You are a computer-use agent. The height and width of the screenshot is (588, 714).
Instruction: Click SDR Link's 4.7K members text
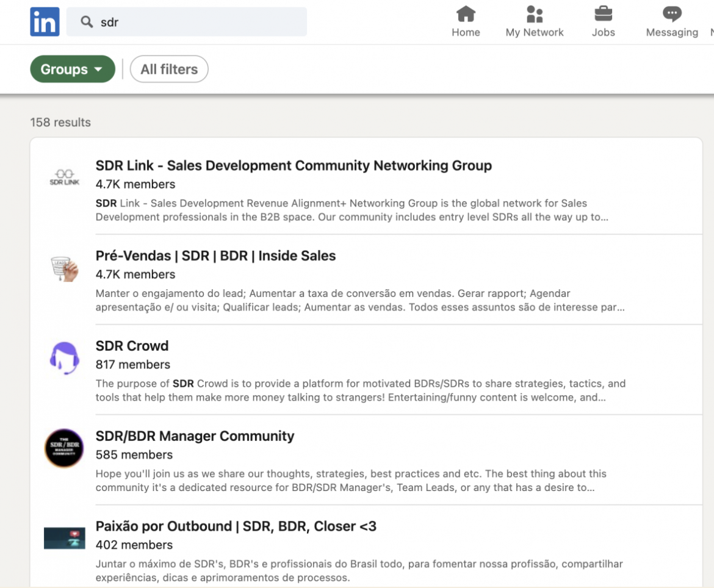click(x=135, y=184)
